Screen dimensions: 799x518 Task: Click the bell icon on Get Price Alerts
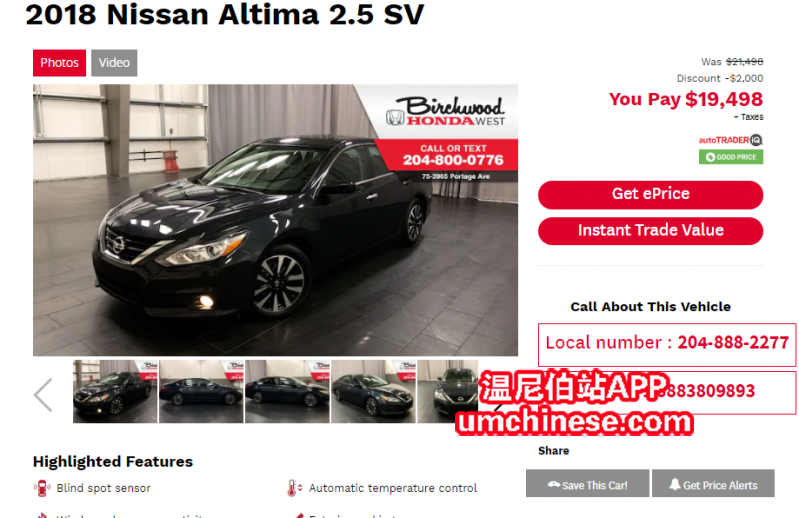[675, 484]
